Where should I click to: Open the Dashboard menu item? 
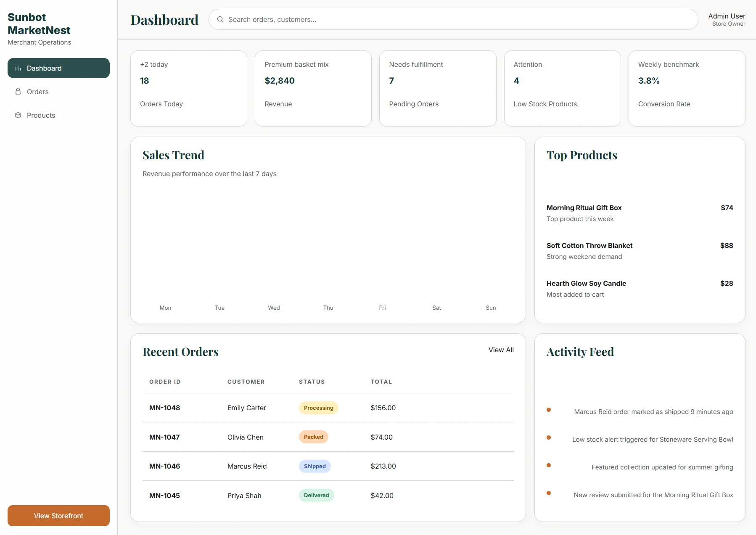(58, 68)
